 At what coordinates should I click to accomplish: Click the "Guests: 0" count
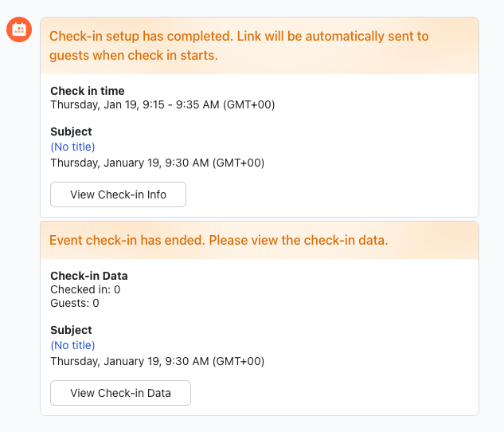pyautogui.click(x=75, y=303)
